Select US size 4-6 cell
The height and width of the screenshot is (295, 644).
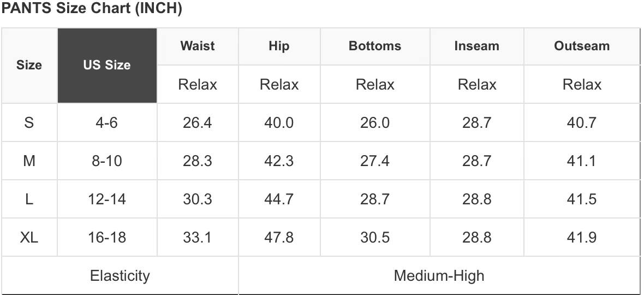pyautogui.click(x=107, y=123)
